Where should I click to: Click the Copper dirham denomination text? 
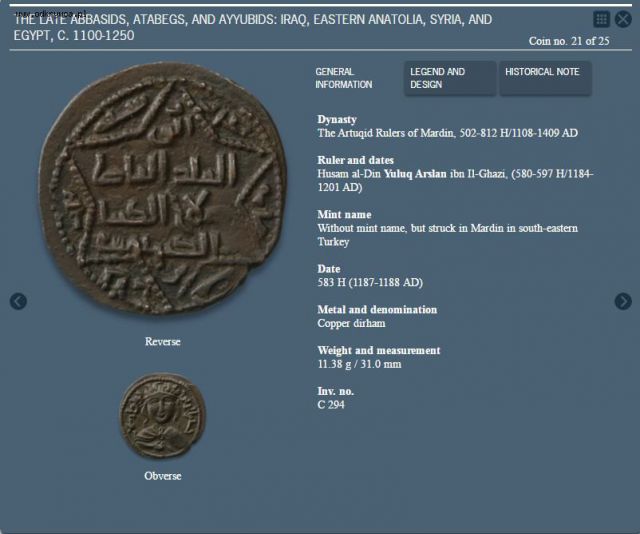click(351, 323)
